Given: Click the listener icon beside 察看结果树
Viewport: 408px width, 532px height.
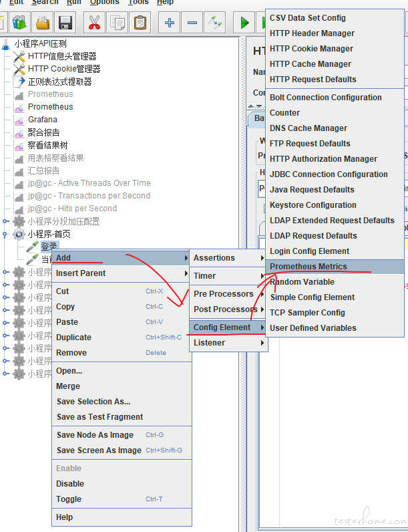Looking at the screenshot, I should 19,146.
